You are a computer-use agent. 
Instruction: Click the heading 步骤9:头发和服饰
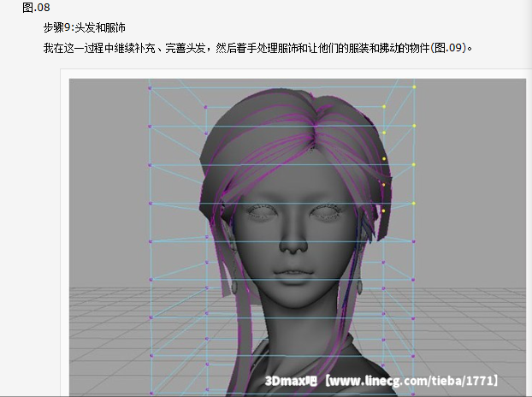point(85,27)
